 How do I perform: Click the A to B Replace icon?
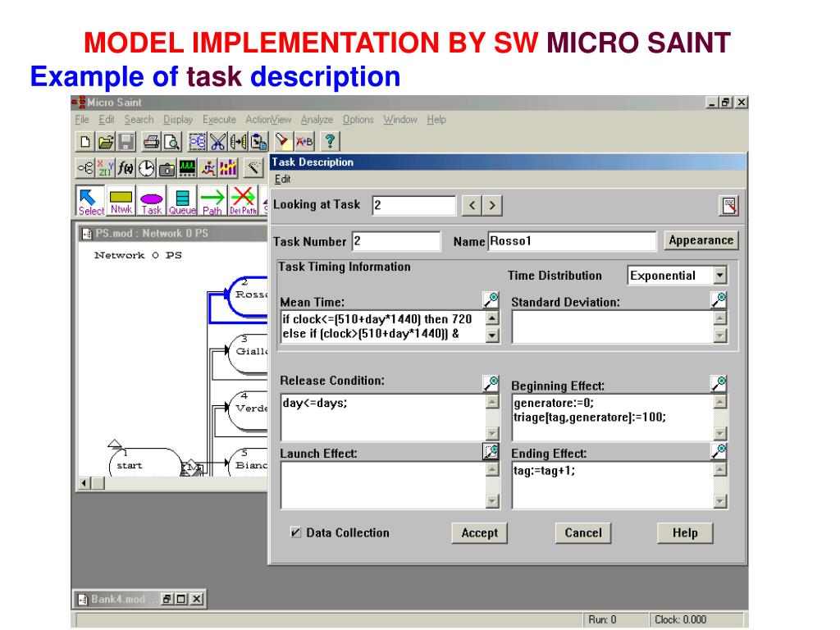click(x=304, y=141)
